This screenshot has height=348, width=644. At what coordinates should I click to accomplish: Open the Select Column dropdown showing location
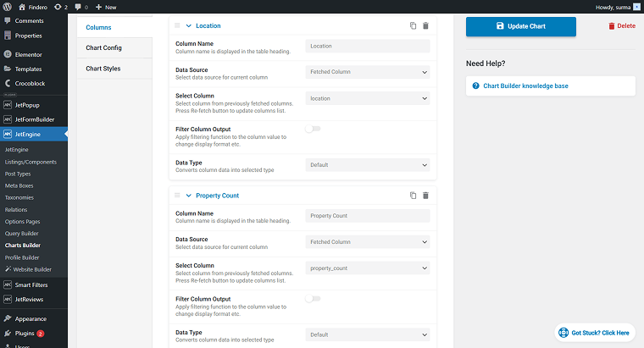click(x=368, y=98)
